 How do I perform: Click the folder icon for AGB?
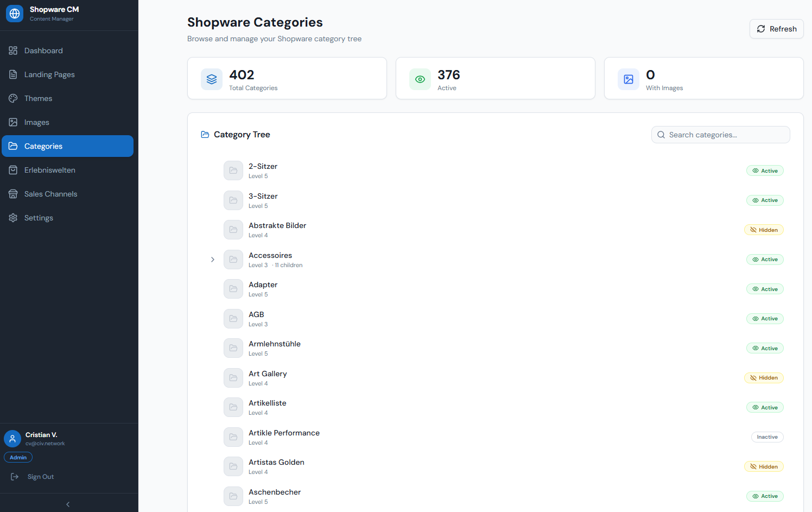click(233, 319)
